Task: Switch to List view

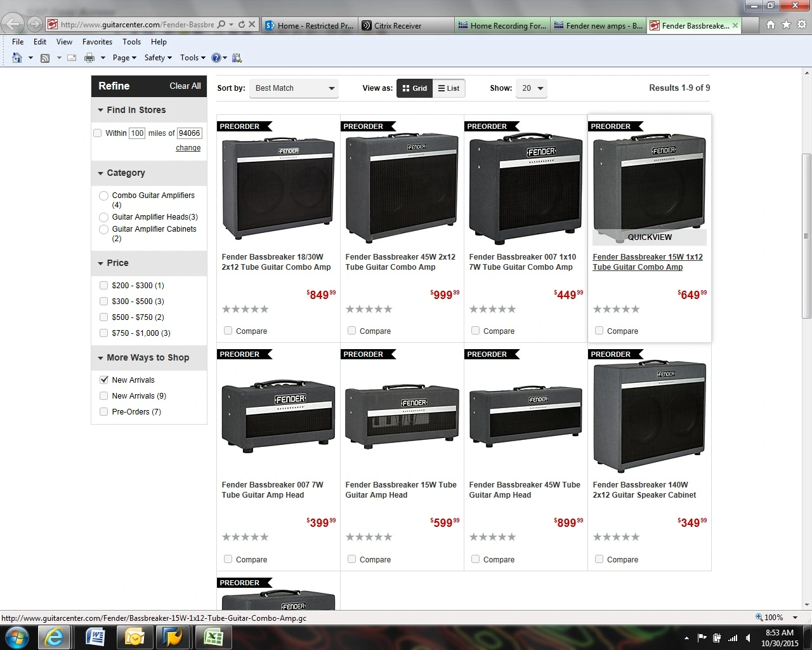Action: (x=449, y=88)
